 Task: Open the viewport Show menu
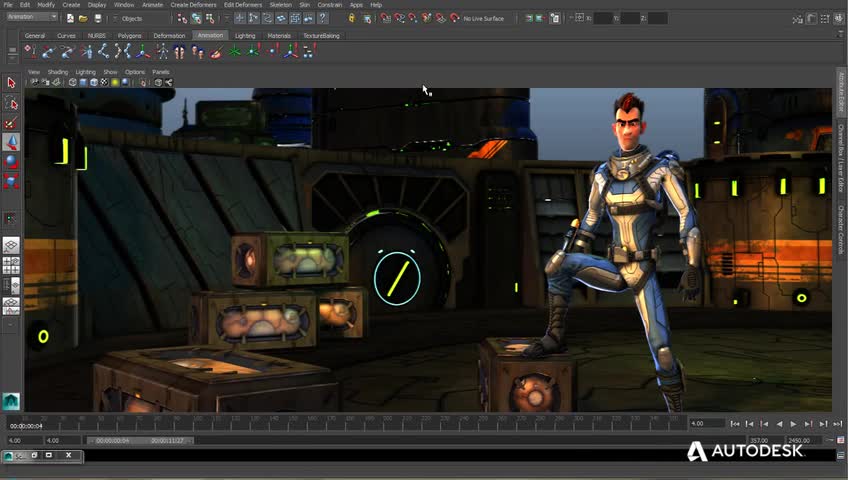point(110,72)
